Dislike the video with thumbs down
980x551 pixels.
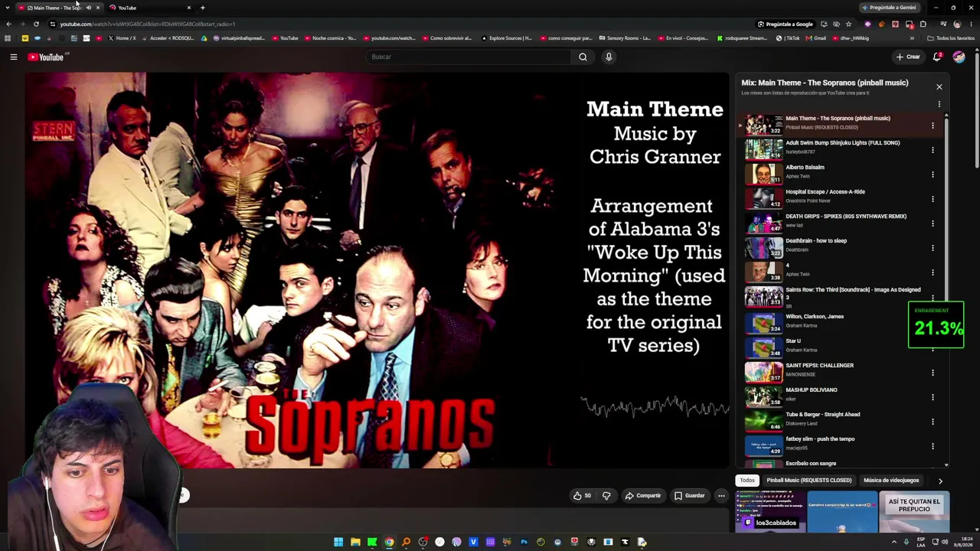pos(606,496)
